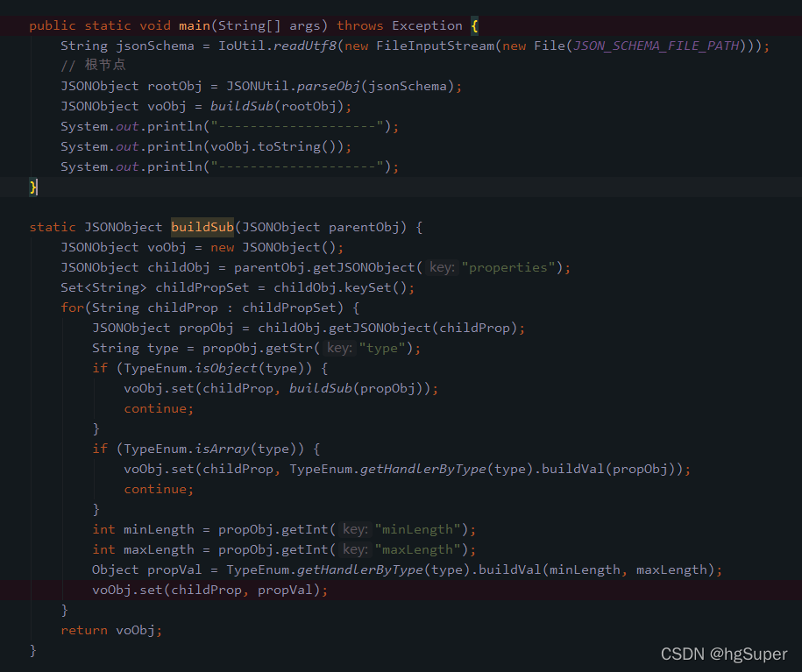Click the 'isArray' method call

[222, 449]
